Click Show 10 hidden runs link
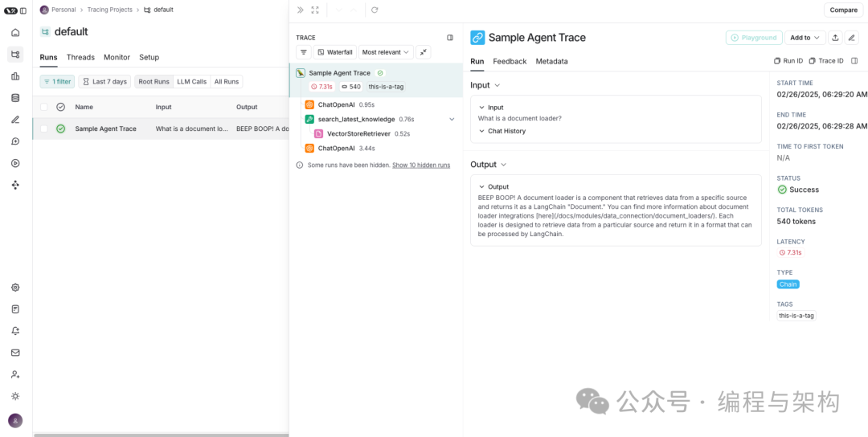The width and height of the screenshot is (868, 437). coord(421,165)
